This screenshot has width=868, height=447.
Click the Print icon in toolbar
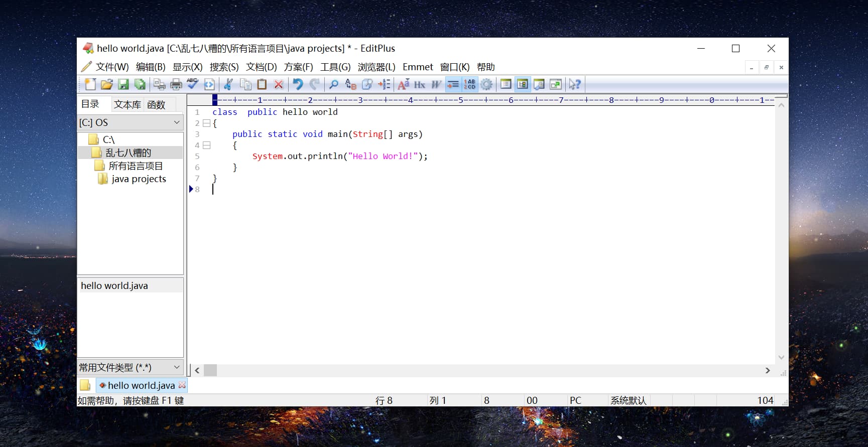[176, 84]
